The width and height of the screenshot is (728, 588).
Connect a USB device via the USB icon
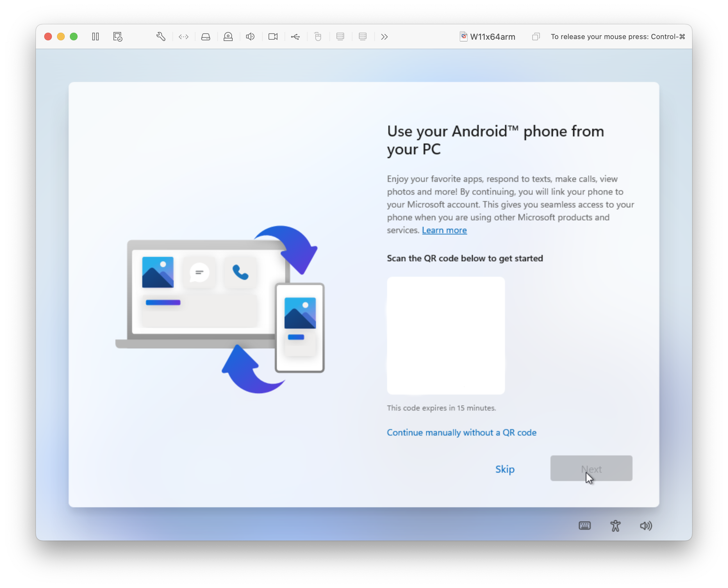(x=295, y=37)
